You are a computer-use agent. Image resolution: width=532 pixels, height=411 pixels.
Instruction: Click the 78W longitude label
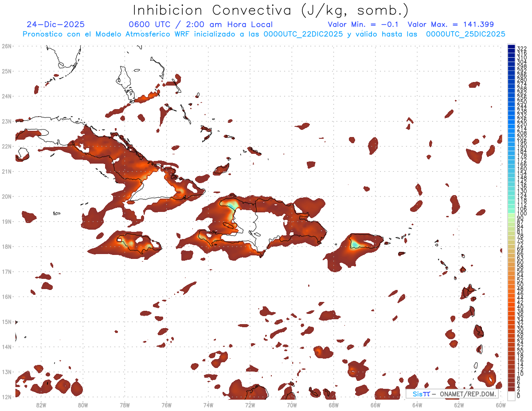125,404
